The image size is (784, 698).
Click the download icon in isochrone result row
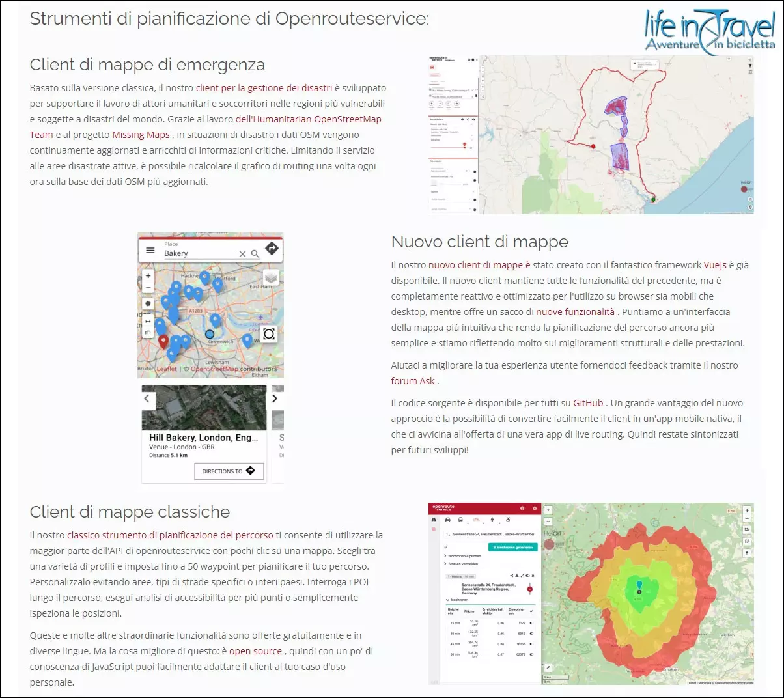517,576
